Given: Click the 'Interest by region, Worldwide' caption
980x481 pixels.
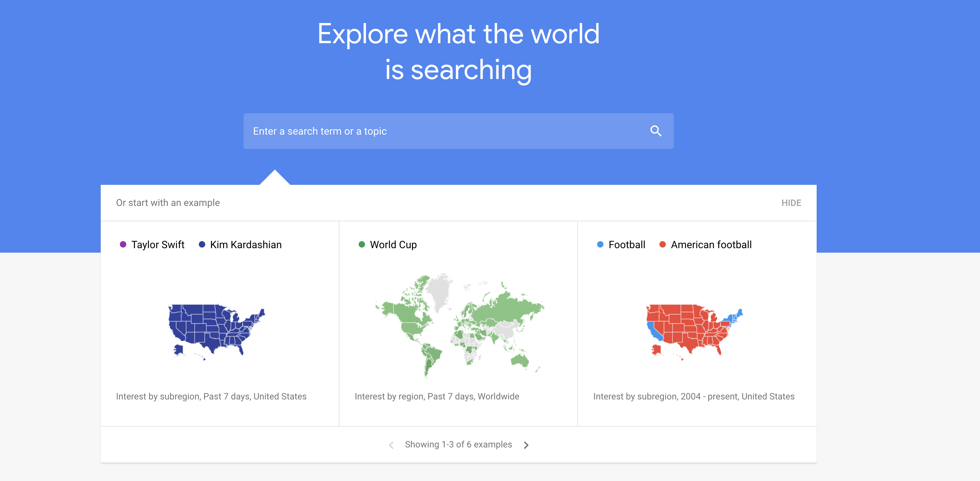Looking at the screenshot, I should [x=437, y=396].
